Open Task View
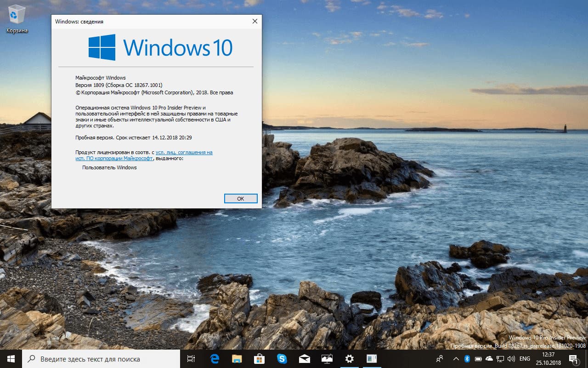This screenshot has height=368, width=588. pos(191,358)
